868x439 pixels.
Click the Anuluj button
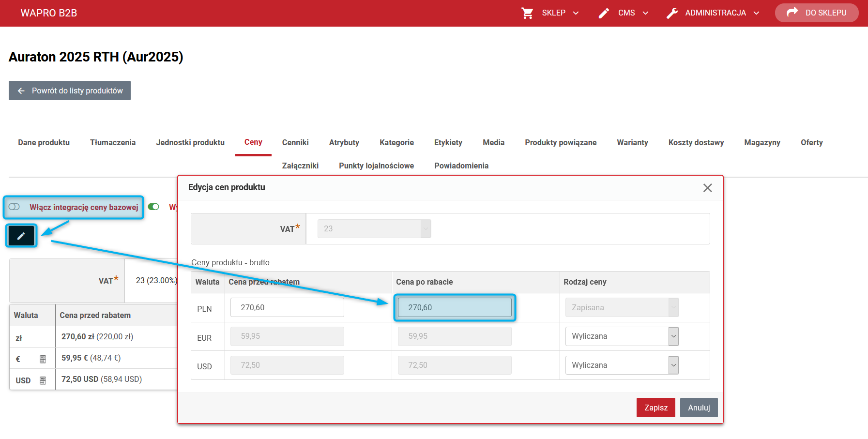699,408
